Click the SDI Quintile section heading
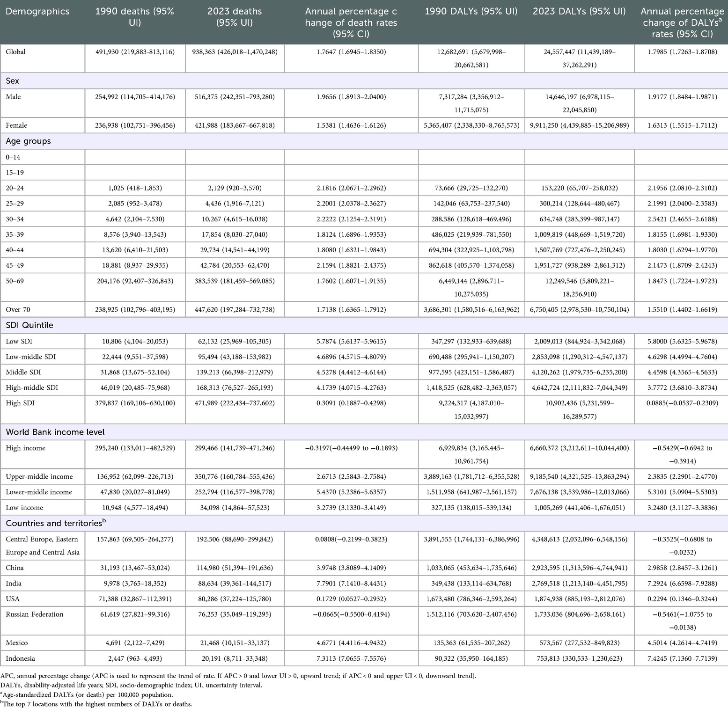The image size is (728, 708). tap(29, 325)
